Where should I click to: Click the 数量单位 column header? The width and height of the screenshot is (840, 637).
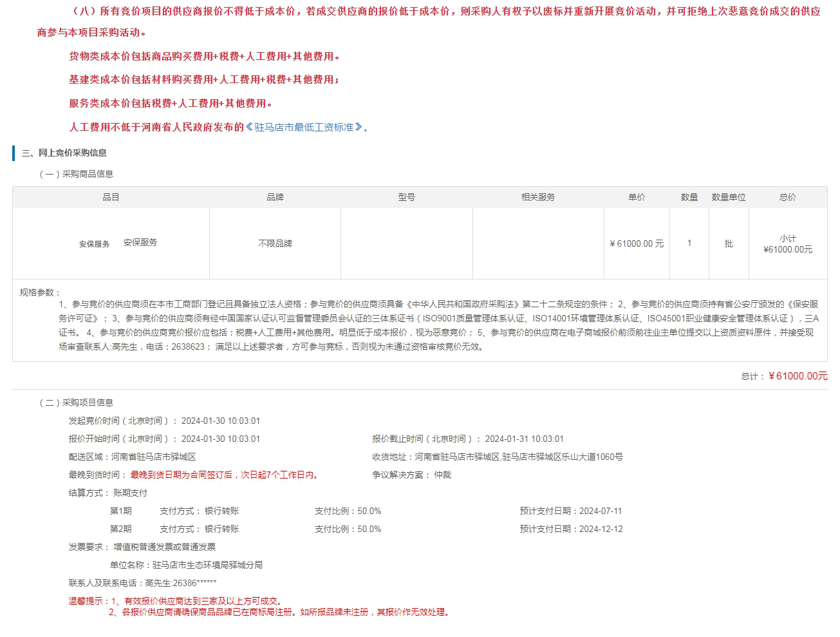click(729, 198)
